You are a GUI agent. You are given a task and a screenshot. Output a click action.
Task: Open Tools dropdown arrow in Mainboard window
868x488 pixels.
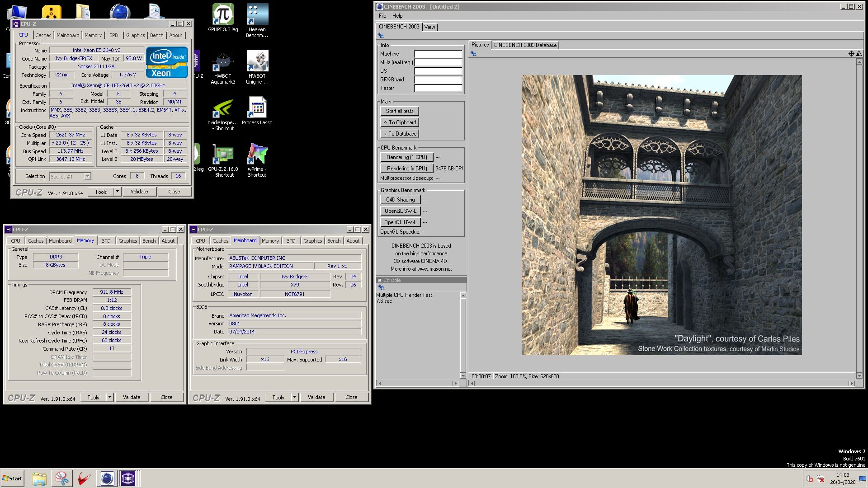coord(294,397)
